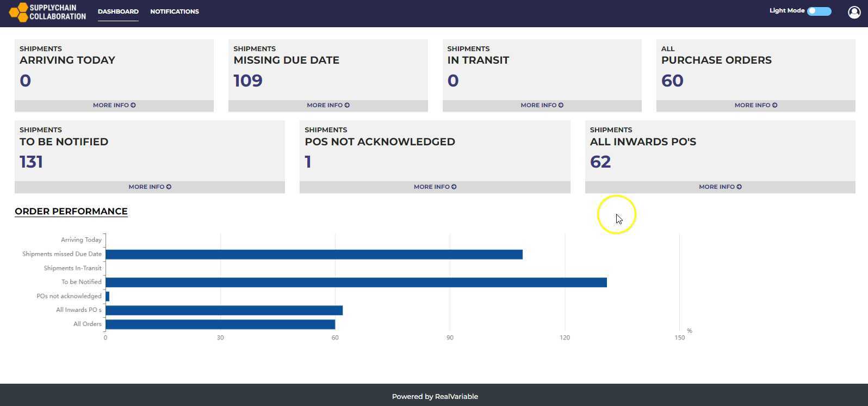Screen dimensions: 868x406
Task: Select the All Inwards PO s bar
Action: pyautogui.click(x=224, y=310)
